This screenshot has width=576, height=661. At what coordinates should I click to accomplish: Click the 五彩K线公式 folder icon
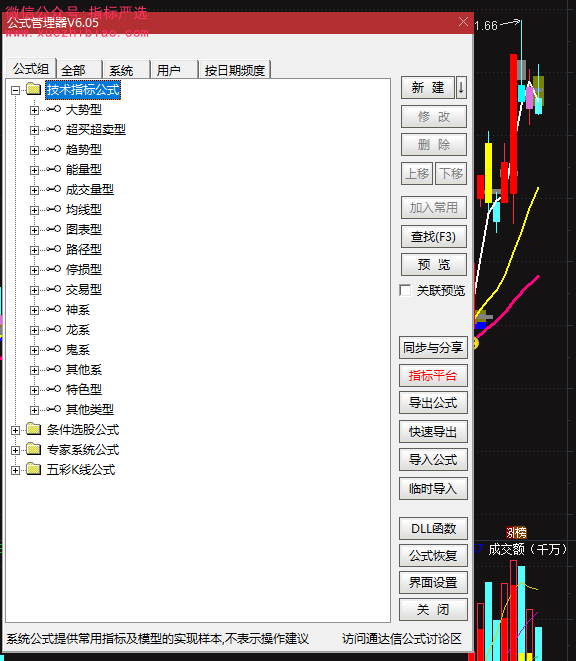[33, 469]
